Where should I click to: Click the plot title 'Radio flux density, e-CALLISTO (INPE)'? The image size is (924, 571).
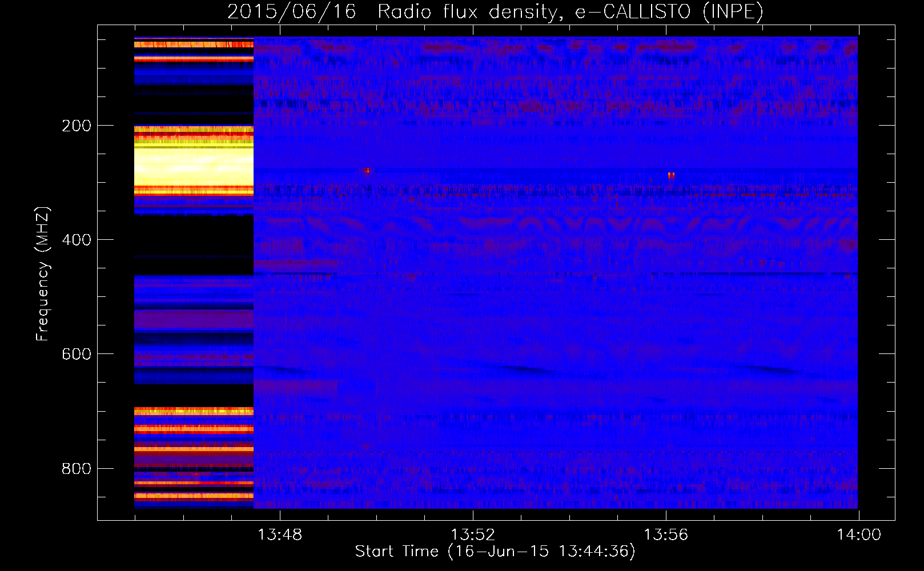click(570, 11)
